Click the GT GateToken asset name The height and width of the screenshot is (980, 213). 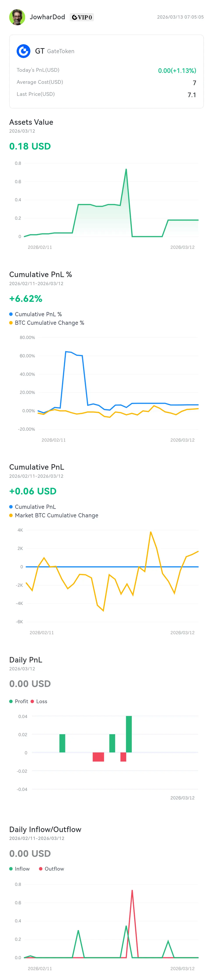[x=54, y=51]
